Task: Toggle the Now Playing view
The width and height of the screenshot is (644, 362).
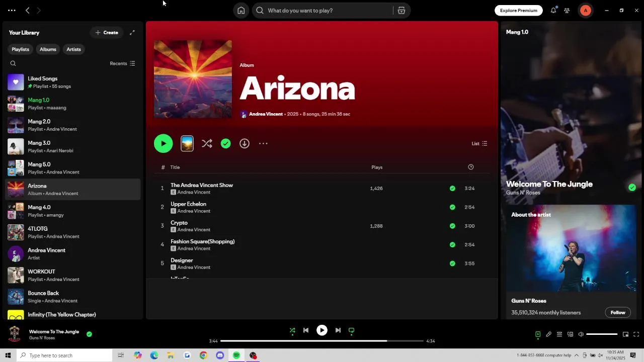Action: click(x=538, y=334)
